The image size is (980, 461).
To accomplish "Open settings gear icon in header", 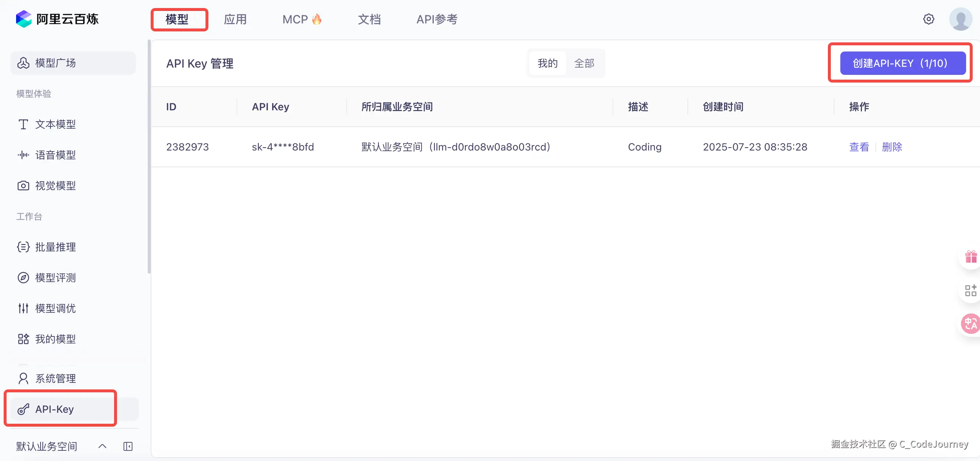I will (x=928, y=19).
